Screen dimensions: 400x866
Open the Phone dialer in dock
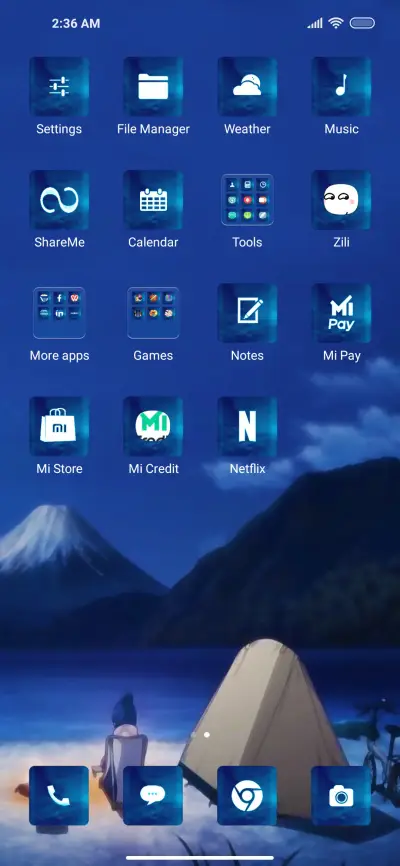coord(59,795)
